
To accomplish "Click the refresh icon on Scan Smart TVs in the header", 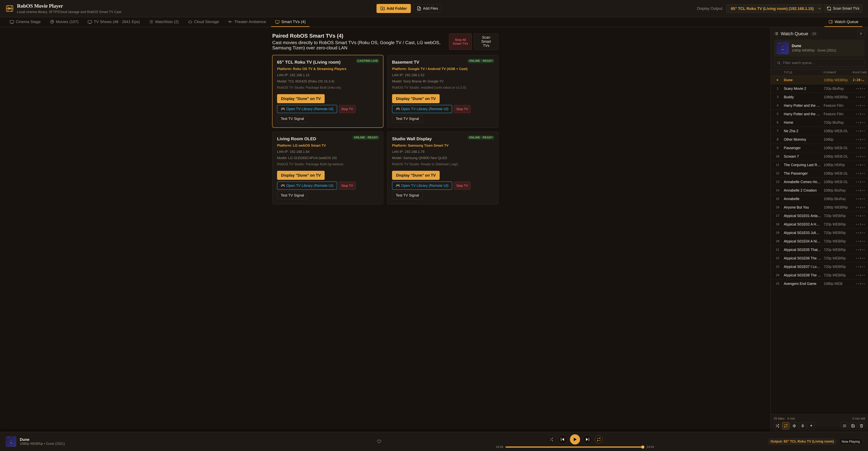I will 829,8.
